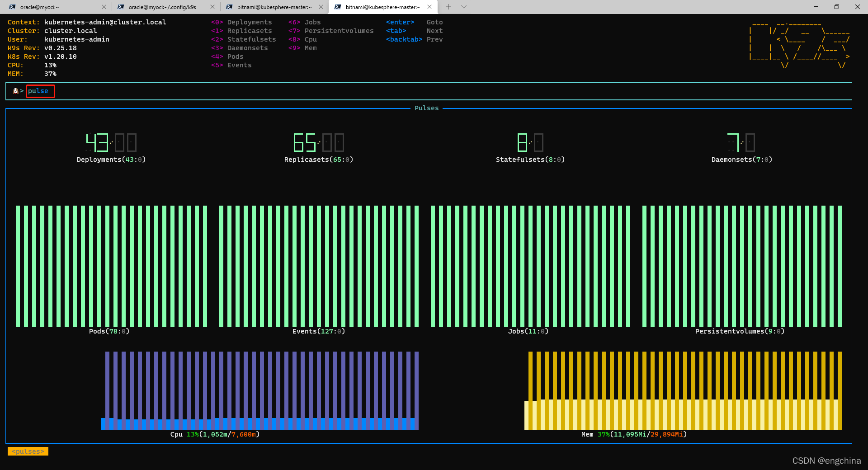Screen dimensions: 868x470
Task: Close the oracle@myoci:~/.config/k9s tab
Action: click(x=212, y=7)
